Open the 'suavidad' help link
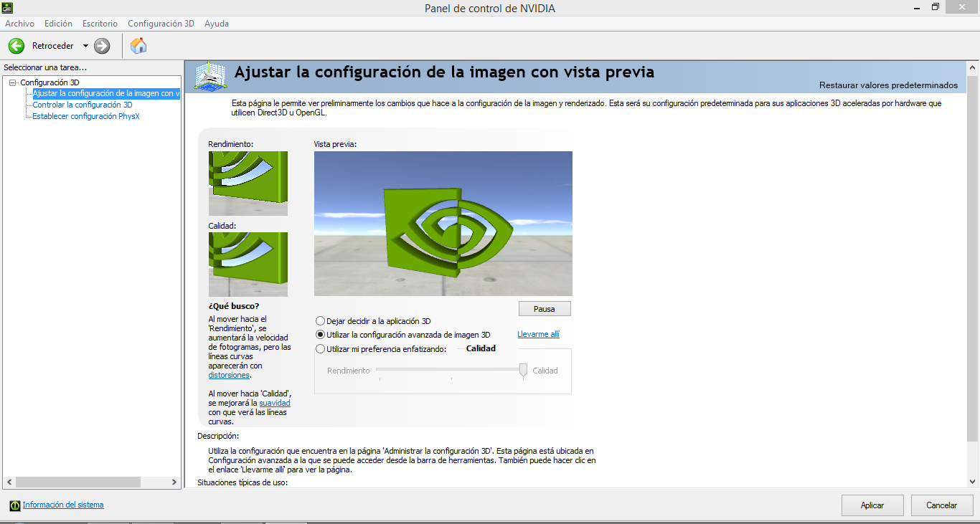980x524 pixels. tap(275, 403)
